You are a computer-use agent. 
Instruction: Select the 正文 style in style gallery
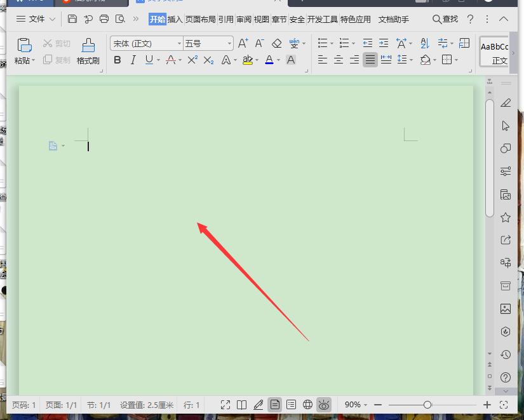point(494,51)
